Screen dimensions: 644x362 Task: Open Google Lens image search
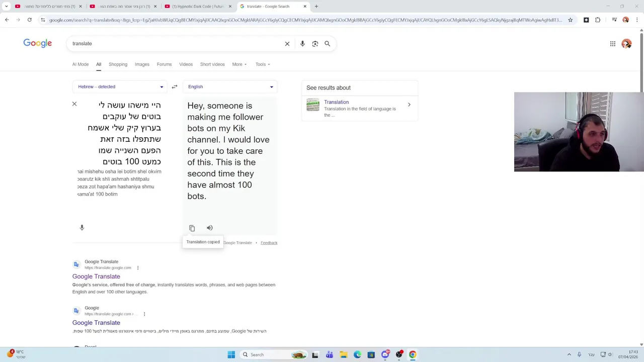[315, 44]
